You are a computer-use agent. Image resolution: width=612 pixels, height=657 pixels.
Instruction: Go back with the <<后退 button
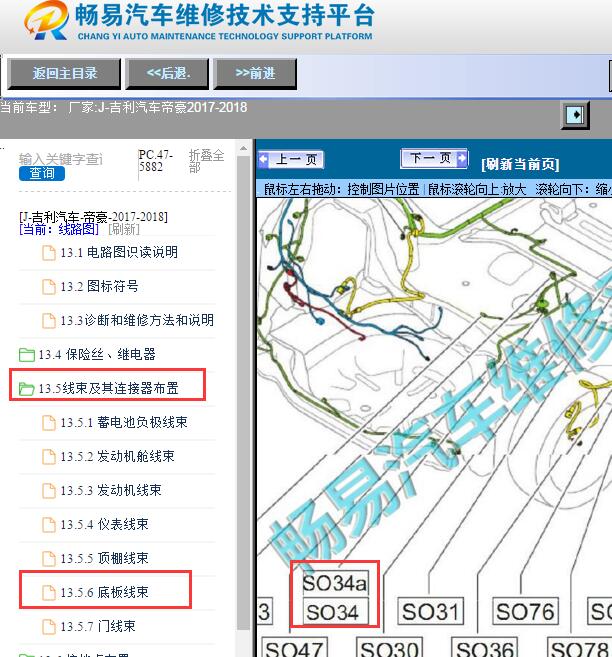click(x=168, y=74)
